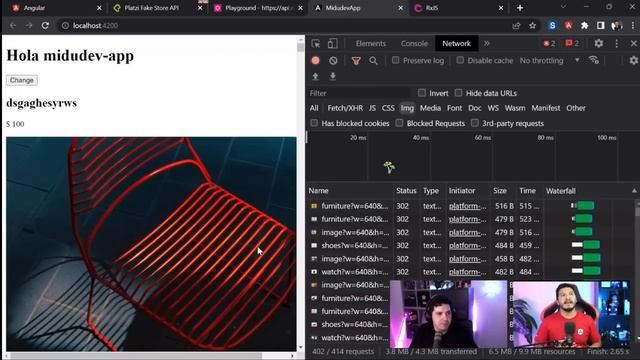Viewport: 640px width, 360px height.
Task: Expand more DevTools tabs chevron
Action: [x=487, y=43]
